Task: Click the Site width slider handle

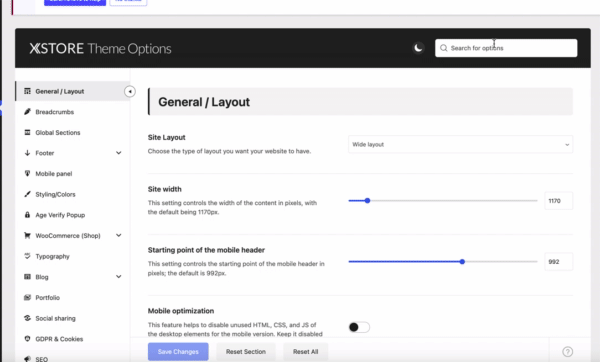Action: coord(367,201)
